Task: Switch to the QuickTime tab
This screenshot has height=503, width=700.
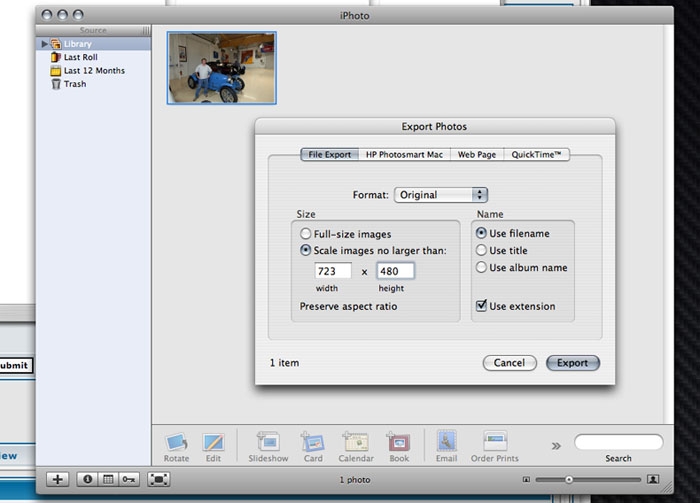Action: point(536,154)
